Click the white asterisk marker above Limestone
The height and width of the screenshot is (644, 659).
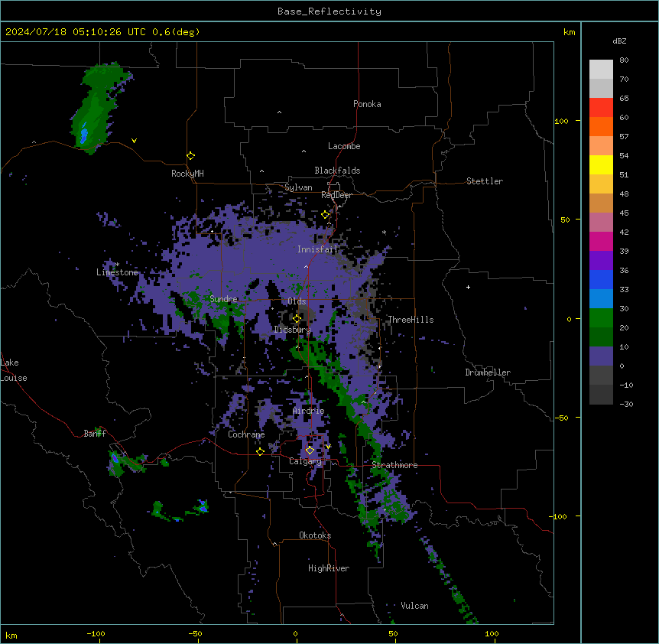tap(118, 265)
